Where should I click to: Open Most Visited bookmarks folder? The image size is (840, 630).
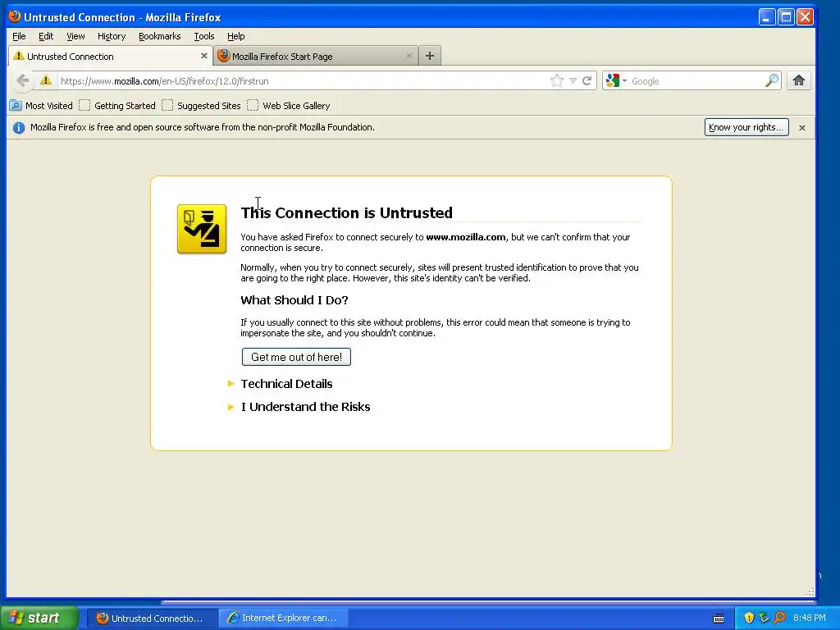pyautogui.click(x=41, y=106)
